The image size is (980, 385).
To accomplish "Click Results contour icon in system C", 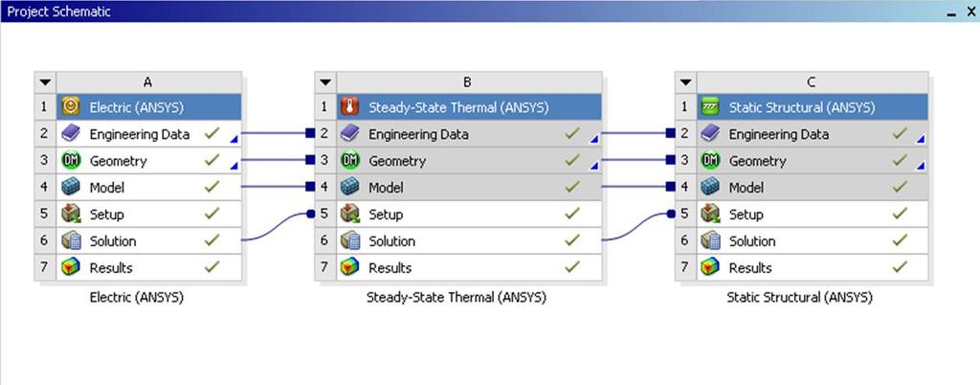I will tap(710, 267).
